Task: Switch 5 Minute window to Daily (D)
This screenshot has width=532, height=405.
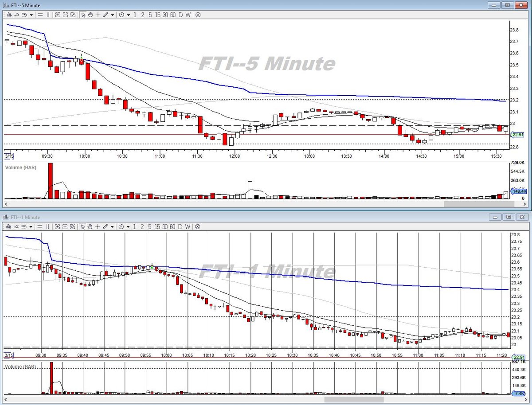Action: coord(180,15)
